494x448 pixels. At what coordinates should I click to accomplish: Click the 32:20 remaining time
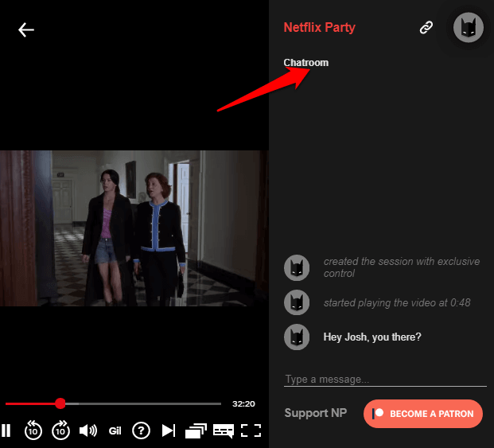243,403
